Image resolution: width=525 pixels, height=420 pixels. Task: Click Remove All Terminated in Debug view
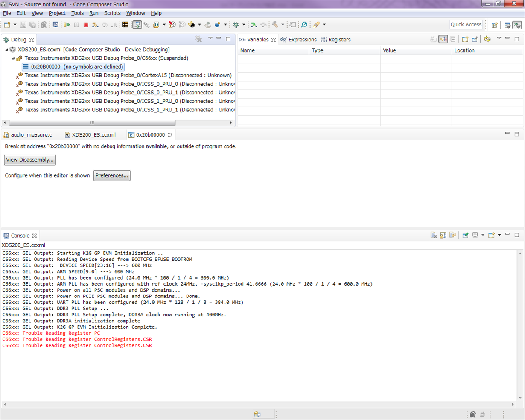[199, 39]
